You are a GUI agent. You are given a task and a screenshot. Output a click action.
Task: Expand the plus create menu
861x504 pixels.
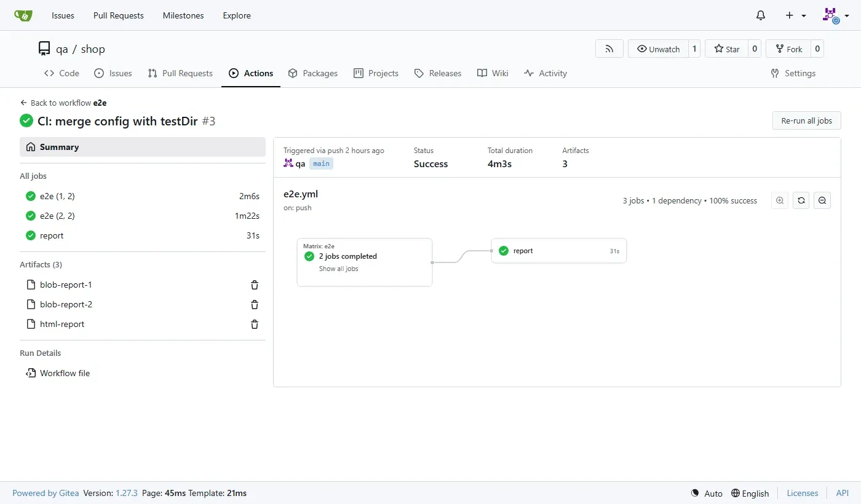tap(795, 15)
